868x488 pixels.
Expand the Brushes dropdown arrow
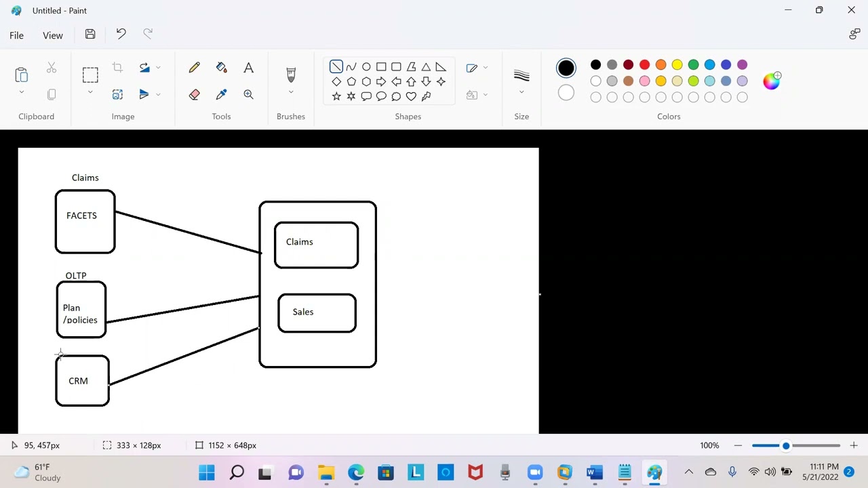click(291, 92)
